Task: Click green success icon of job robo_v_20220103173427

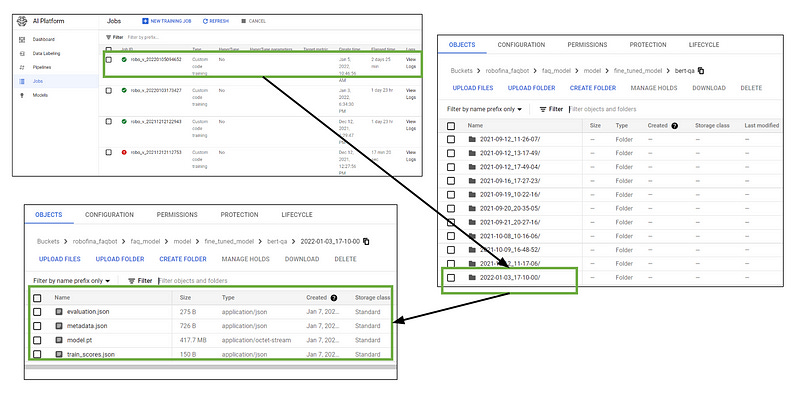Action: 123,90
